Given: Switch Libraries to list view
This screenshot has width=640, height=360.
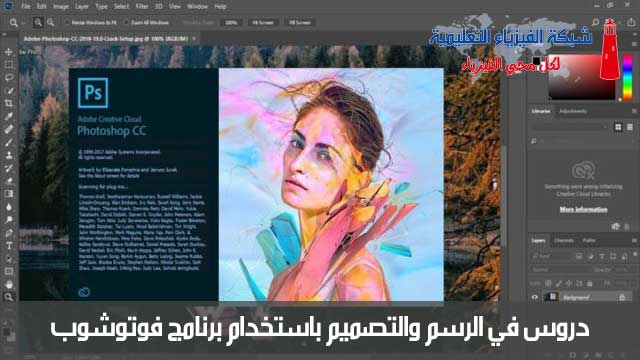Looking at the screenshot, I should tap(630, 127).
